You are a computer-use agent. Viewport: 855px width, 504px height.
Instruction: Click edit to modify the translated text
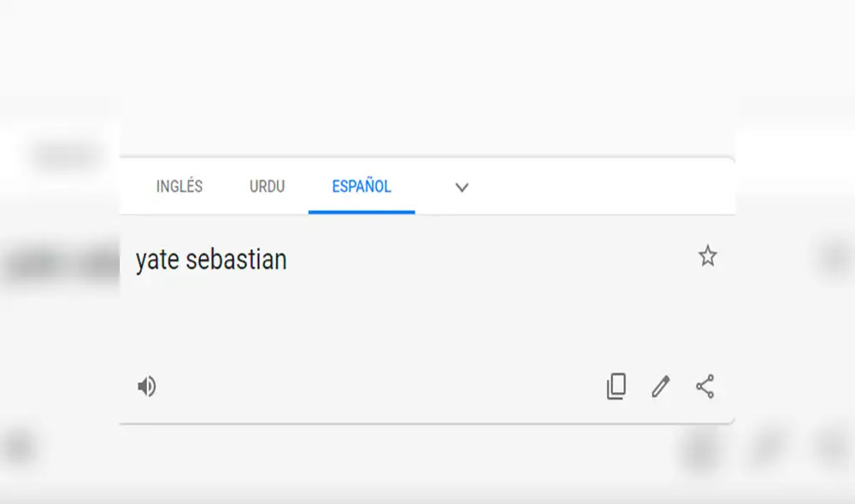tap(659, 387)
